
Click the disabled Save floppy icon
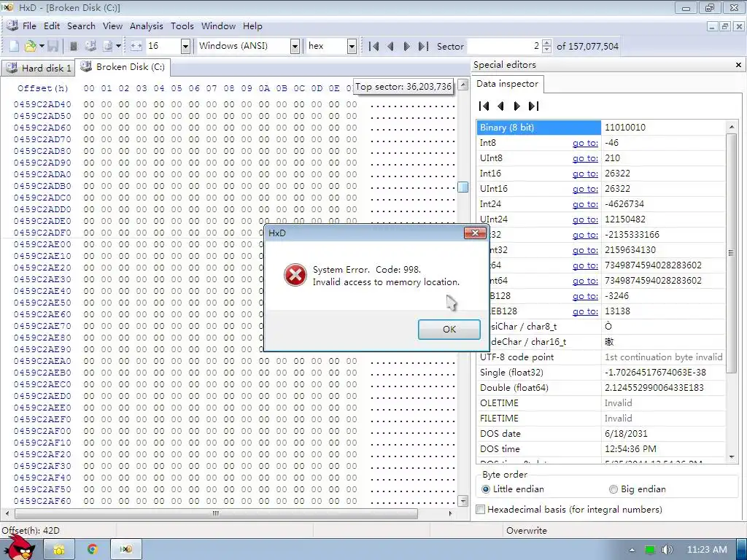53,46
